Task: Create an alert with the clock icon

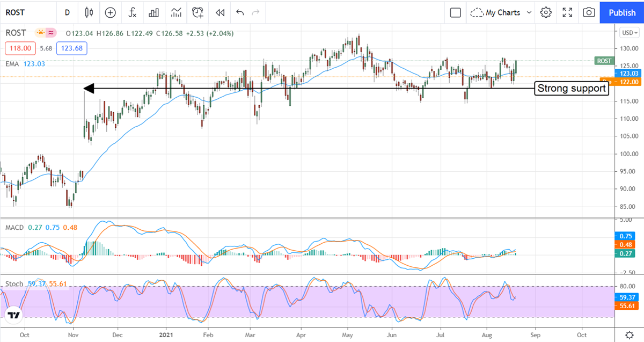Action: (198, 12)
